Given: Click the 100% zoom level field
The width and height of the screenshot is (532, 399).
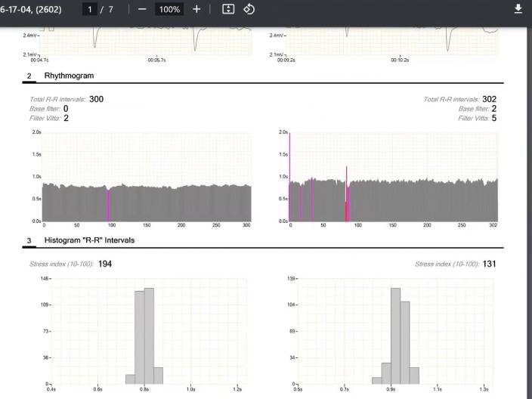Looking at the screenshot, I should click(169, 9).
